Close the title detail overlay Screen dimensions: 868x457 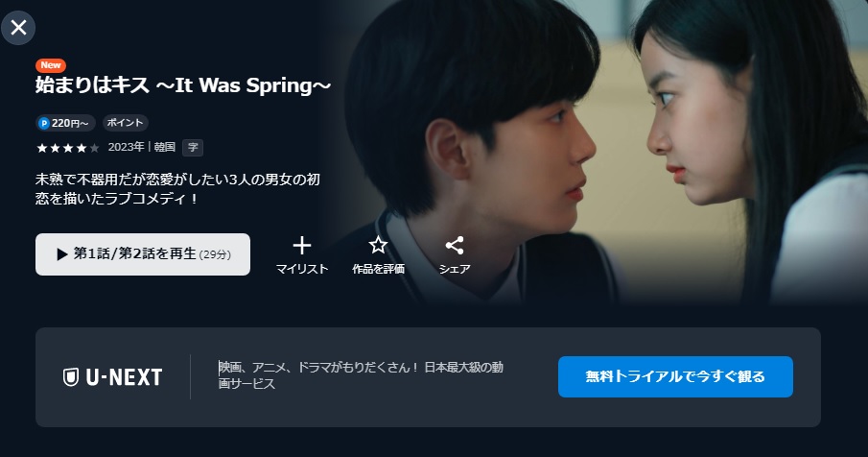(18, 27)
